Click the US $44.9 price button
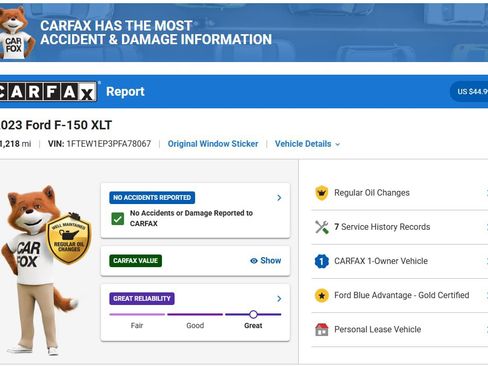The width and height of the screenshot is (488, 366). point(470,92)
